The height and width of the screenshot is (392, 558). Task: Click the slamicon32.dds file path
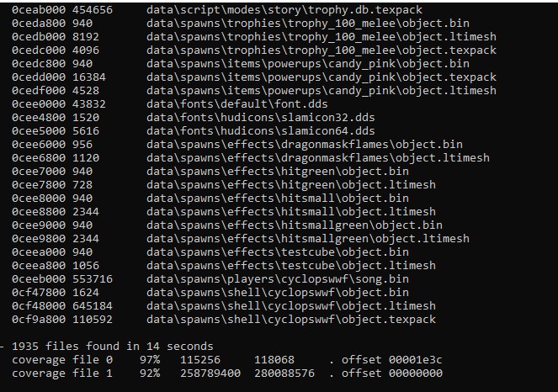261,118
